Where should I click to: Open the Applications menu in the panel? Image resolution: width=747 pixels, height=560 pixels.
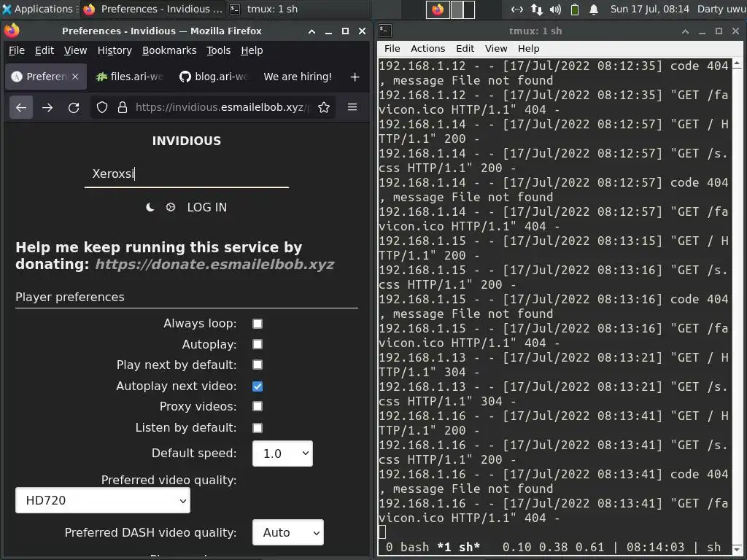(39, 9)
